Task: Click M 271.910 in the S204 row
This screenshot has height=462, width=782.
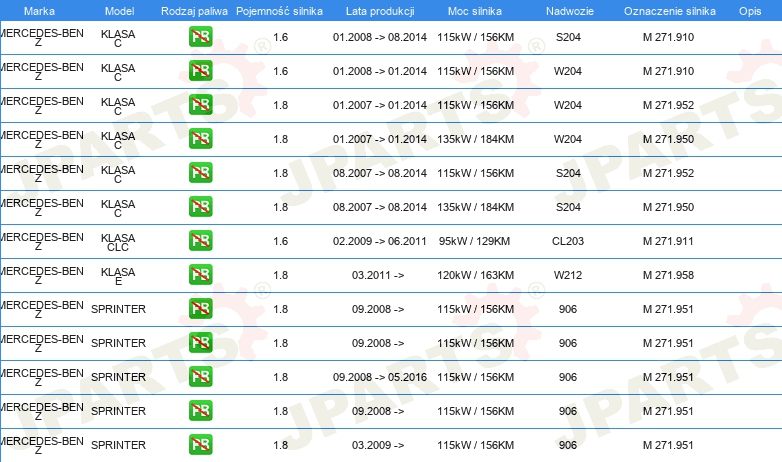Action: pyautogui.click(x=668, y=37)
